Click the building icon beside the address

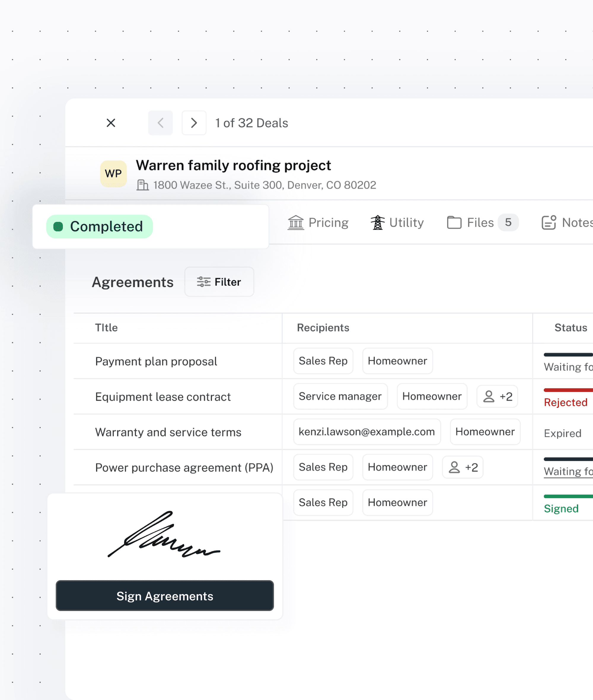[143, 185]
